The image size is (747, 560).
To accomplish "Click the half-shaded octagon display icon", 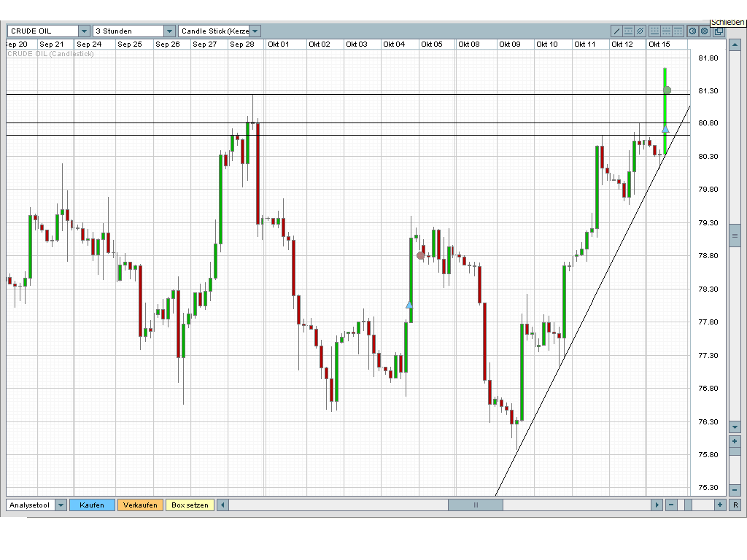I will [x=693, y=31].
